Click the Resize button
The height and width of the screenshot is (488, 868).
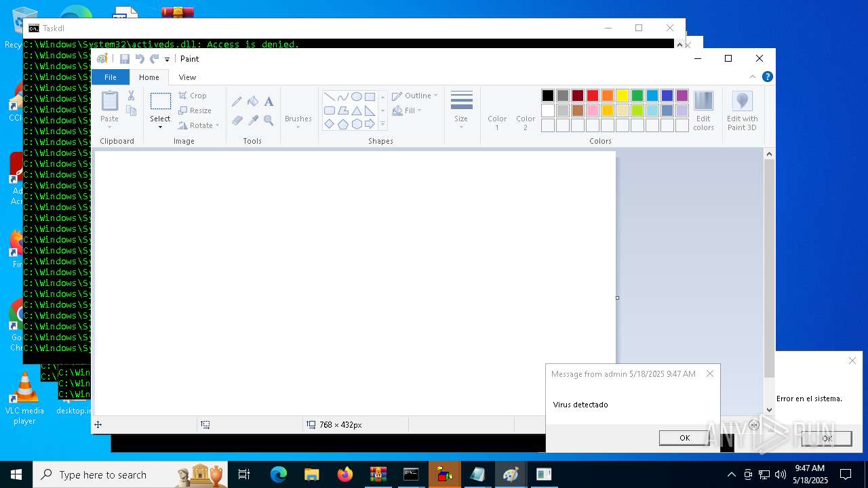tap(195, 110)
